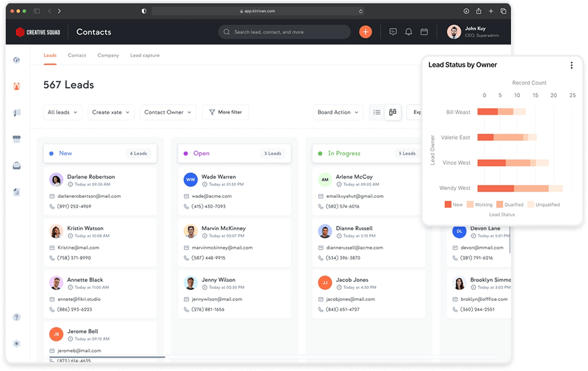
Task: Open the Contact Owner dropdown
Action: click(168, 112)
